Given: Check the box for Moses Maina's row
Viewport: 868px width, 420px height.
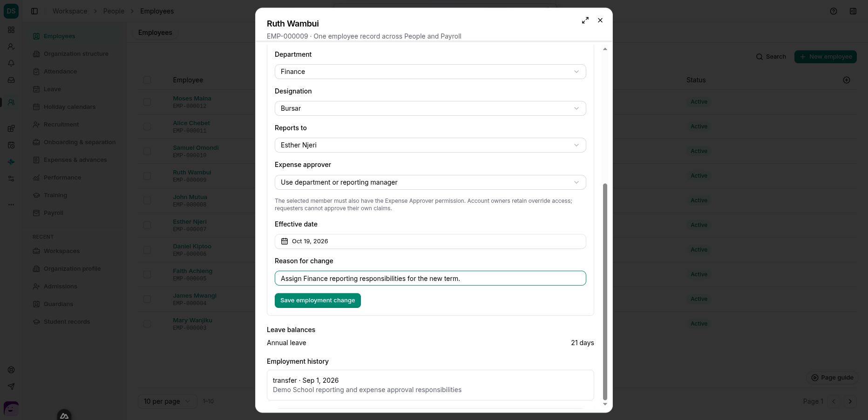Looking at the screenshot, I should pos(147,102).
